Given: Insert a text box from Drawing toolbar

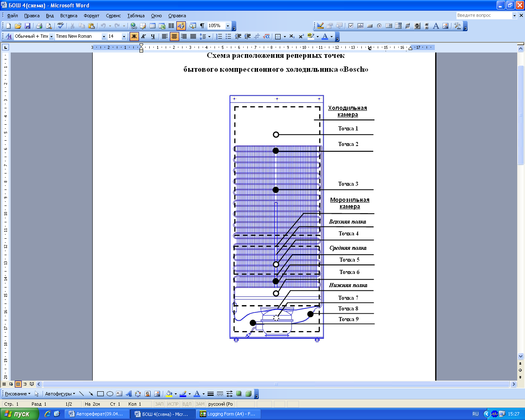Looking at the screenshot, I should 119,394.
